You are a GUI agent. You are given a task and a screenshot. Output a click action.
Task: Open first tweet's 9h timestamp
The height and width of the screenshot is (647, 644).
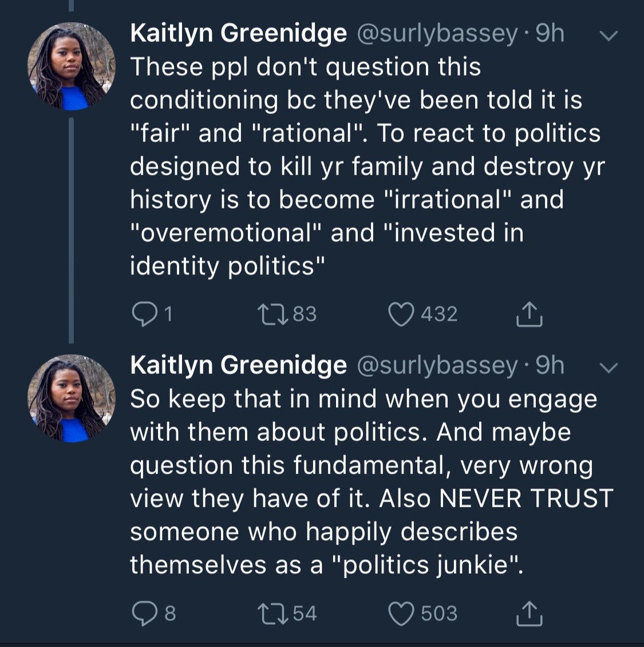[x=550, y=33]
